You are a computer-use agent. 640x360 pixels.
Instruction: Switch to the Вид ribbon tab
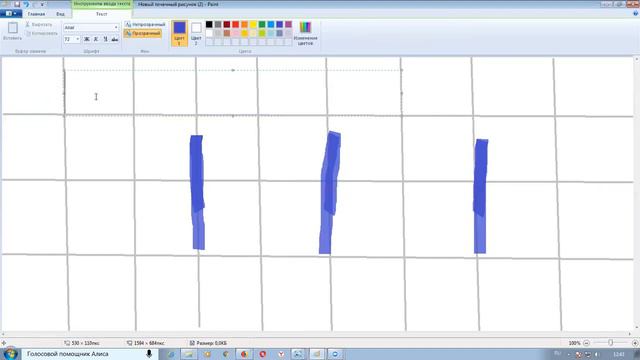point(60,14)
